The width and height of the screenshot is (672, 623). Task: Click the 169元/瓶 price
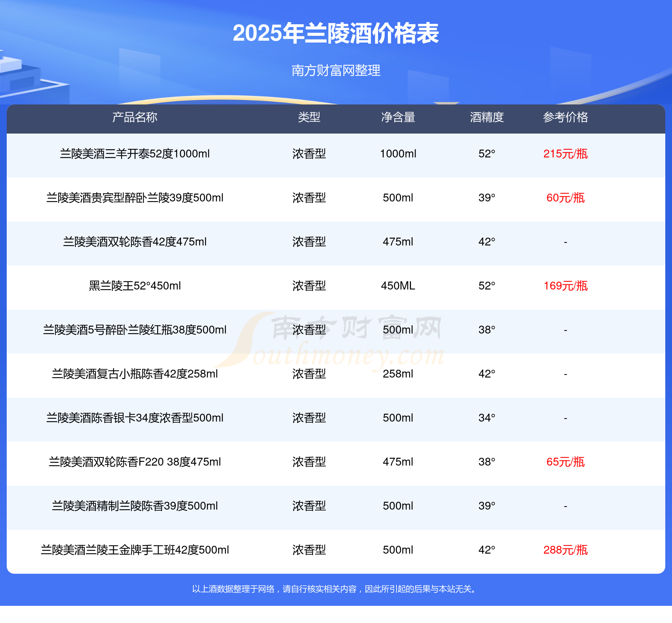pos(565,286)
